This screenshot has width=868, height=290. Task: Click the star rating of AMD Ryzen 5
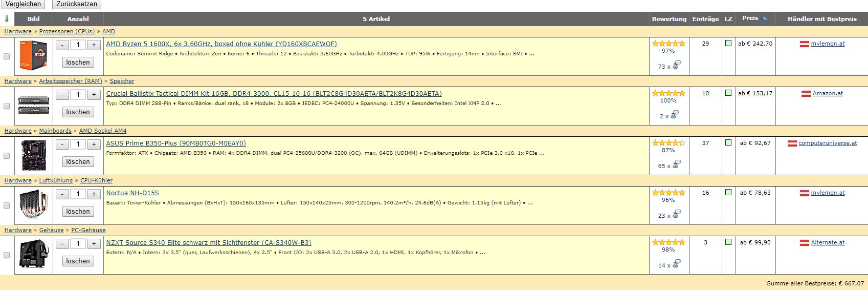669,44
